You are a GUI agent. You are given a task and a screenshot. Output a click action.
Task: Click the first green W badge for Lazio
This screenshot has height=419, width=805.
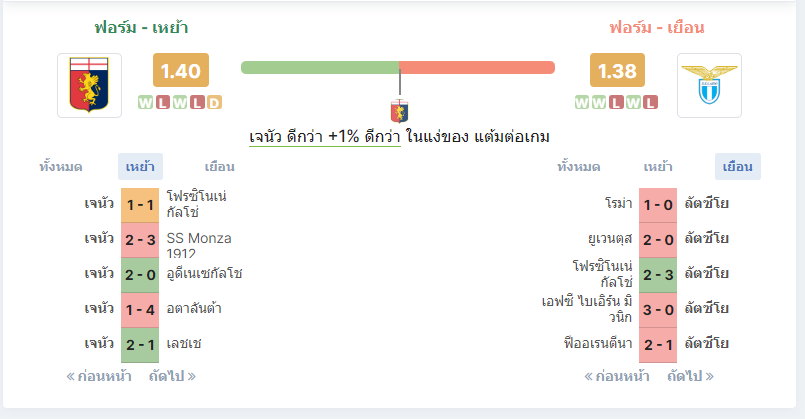point(582,103)
